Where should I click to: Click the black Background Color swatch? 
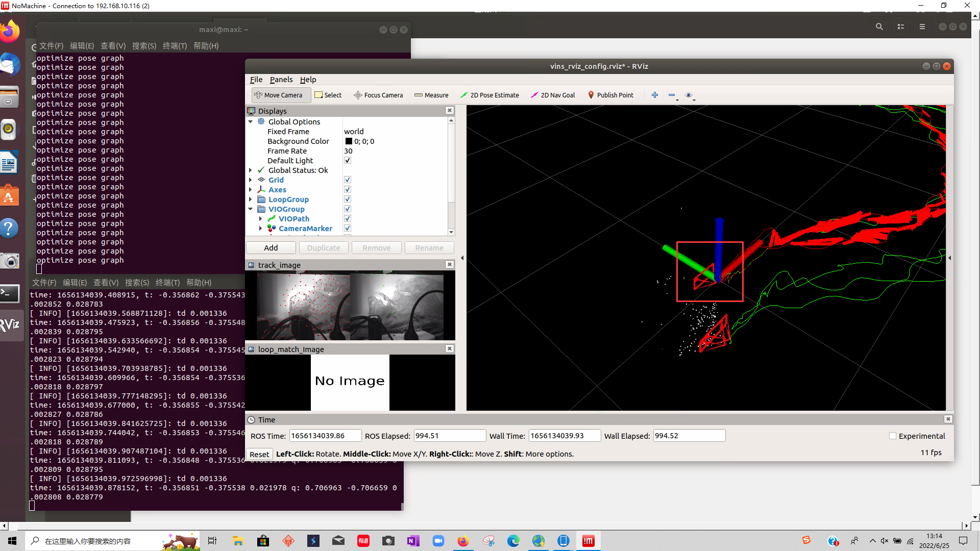[349, 141]
